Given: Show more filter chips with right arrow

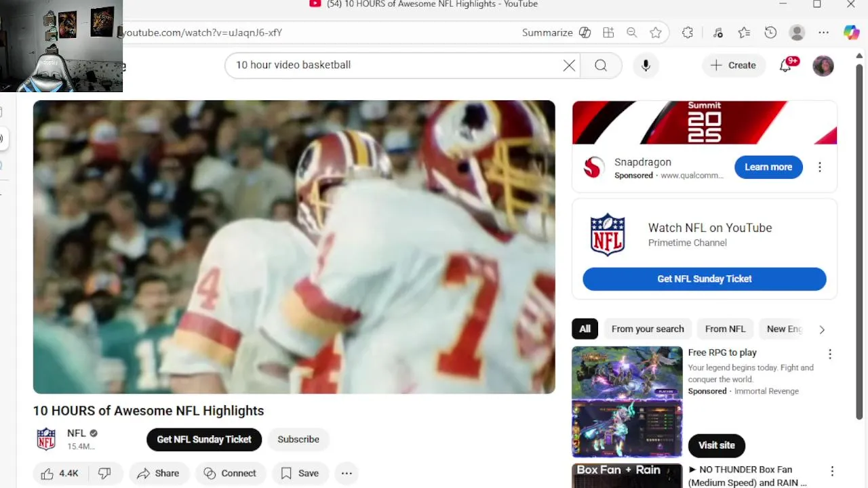Looking at the screenshot, I should [x=822, y=329].
